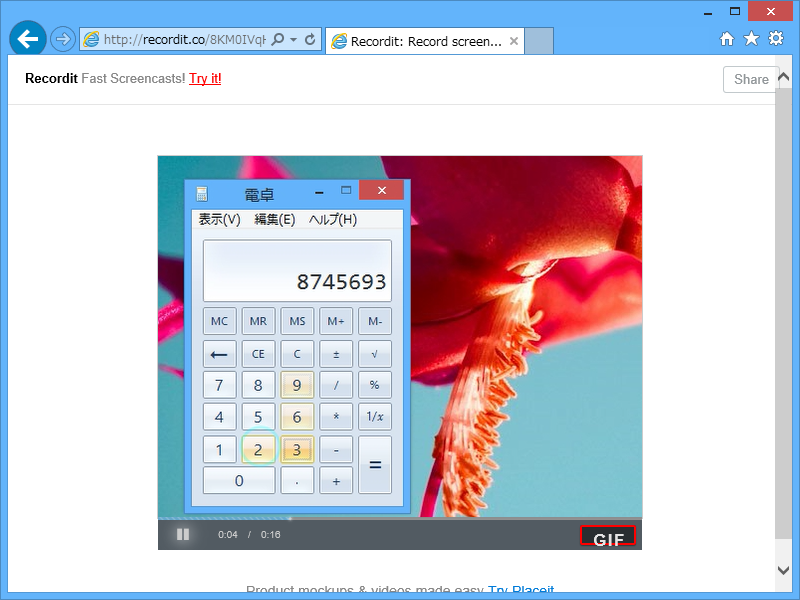Click the Share button
The image size is (800, 600).
tap(751, 79)
